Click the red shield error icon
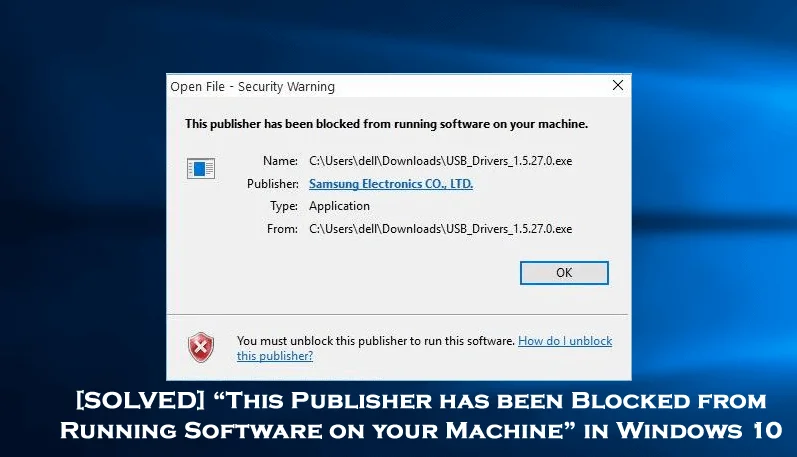 click(x=201, y=348)
